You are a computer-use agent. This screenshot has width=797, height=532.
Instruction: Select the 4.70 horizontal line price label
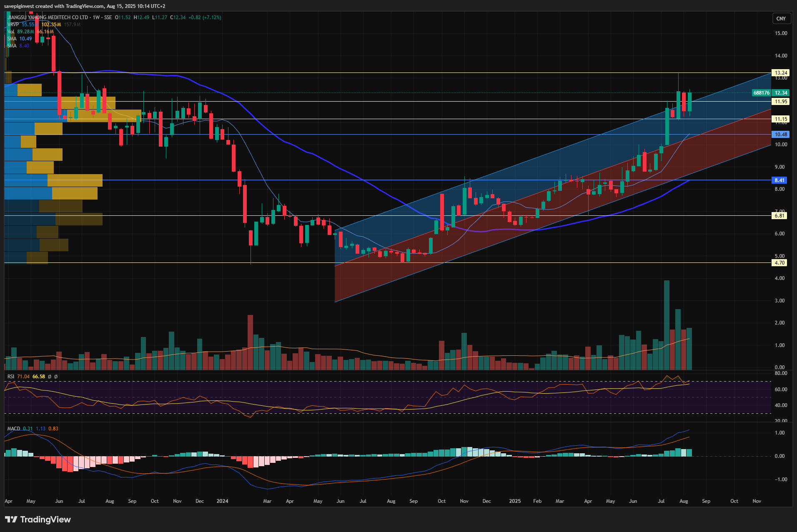point(779,263)
